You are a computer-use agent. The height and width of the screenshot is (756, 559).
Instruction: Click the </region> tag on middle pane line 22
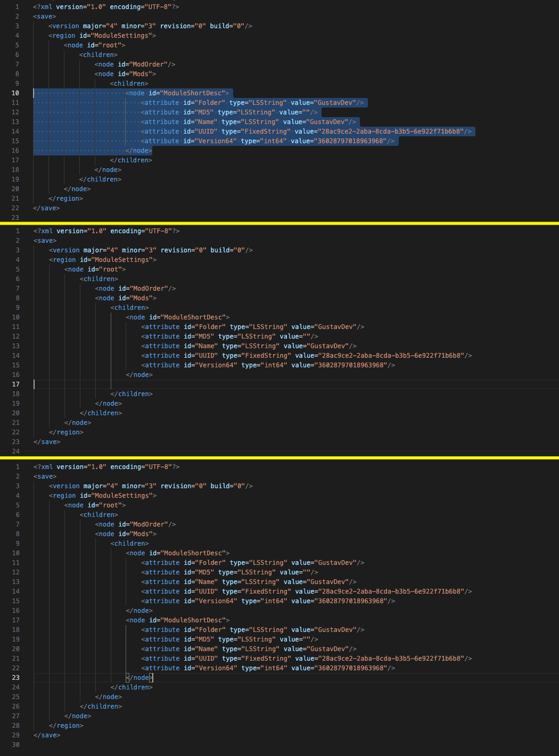[x=66, y=432]
